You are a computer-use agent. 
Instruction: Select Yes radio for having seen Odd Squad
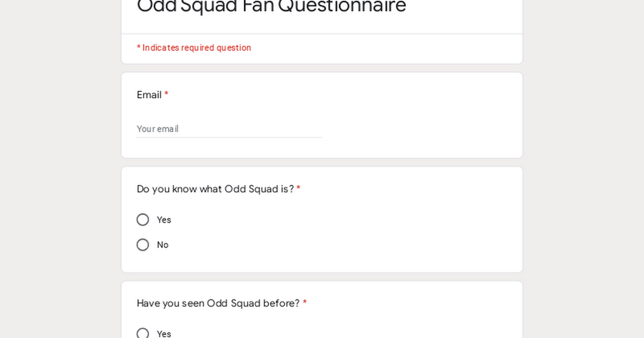[143, 333]
